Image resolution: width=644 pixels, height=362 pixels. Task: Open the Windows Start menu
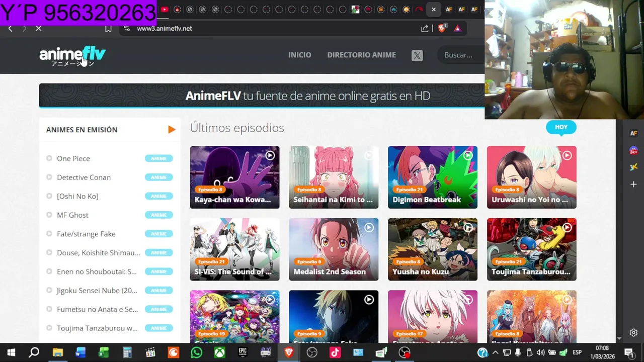click(11, 352)
